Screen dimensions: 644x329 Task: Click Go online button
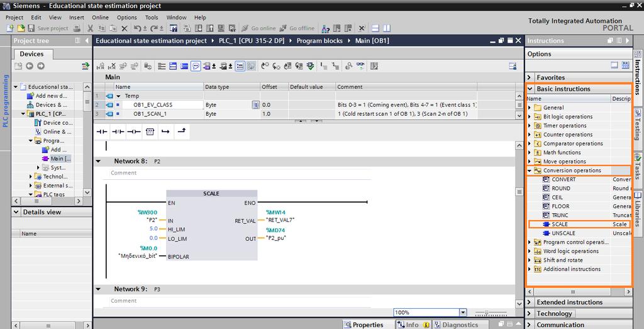pyautogui.click(x=258, y=28)
